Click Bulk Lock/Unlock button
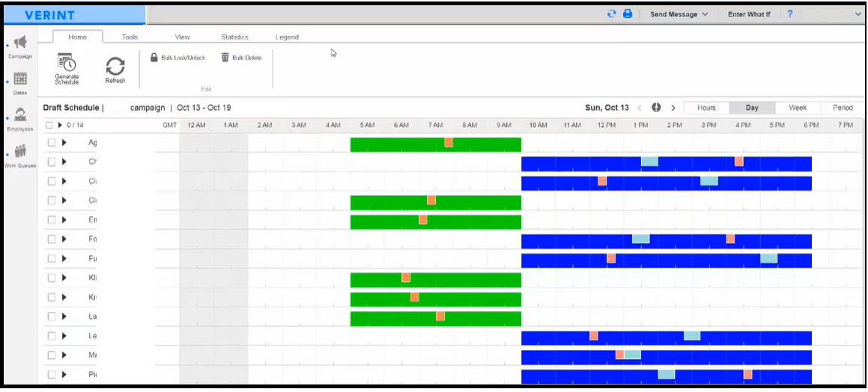Image resolution: width=868 pixels, height=392 pixels. pos(177,58)
